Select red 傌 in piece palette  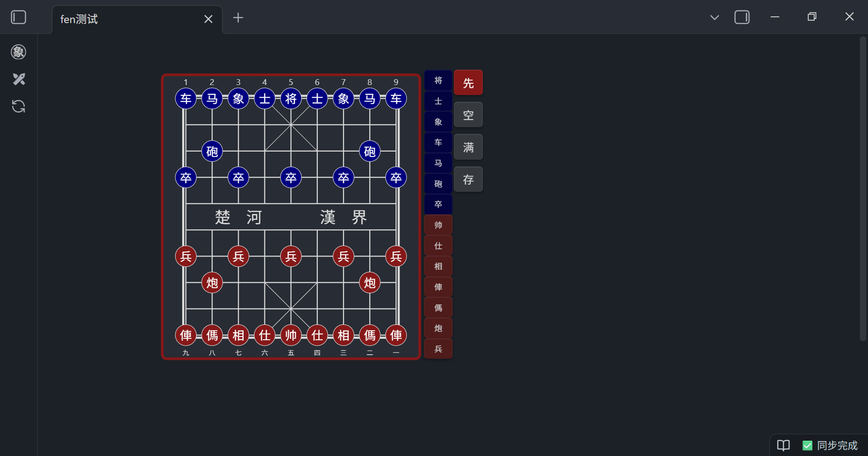(x=438, y=308)
